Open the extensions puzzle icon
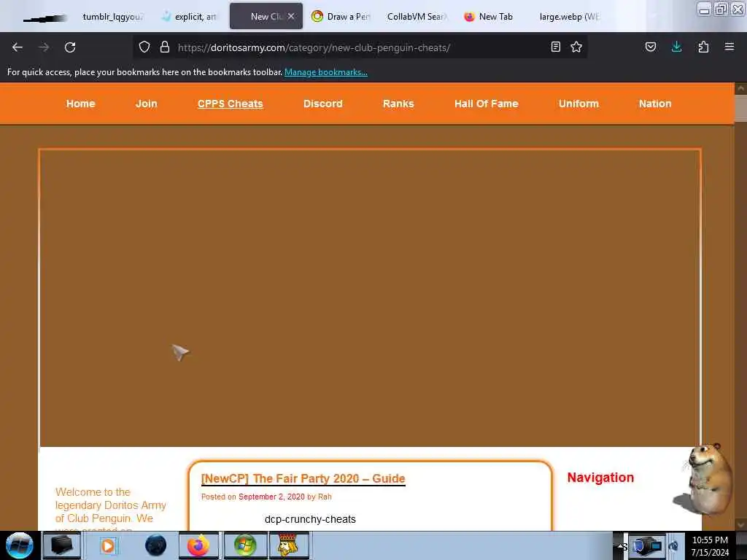This screenshot has height=560, width=747. [x=703, y=47]
